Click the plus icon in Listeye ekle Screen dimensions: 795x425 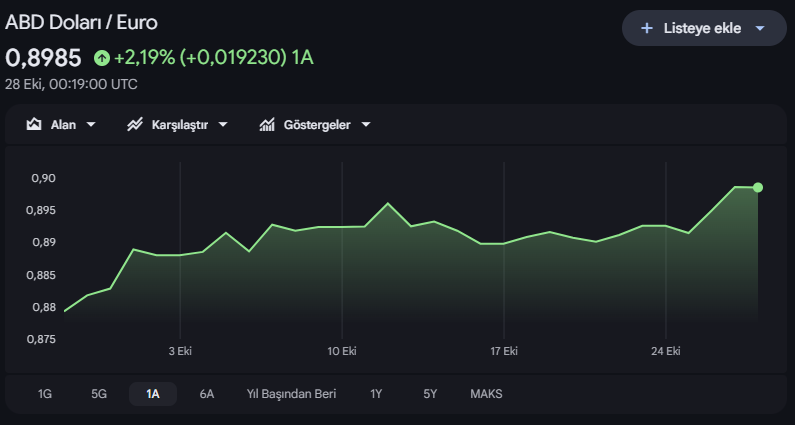click(646, 28)
